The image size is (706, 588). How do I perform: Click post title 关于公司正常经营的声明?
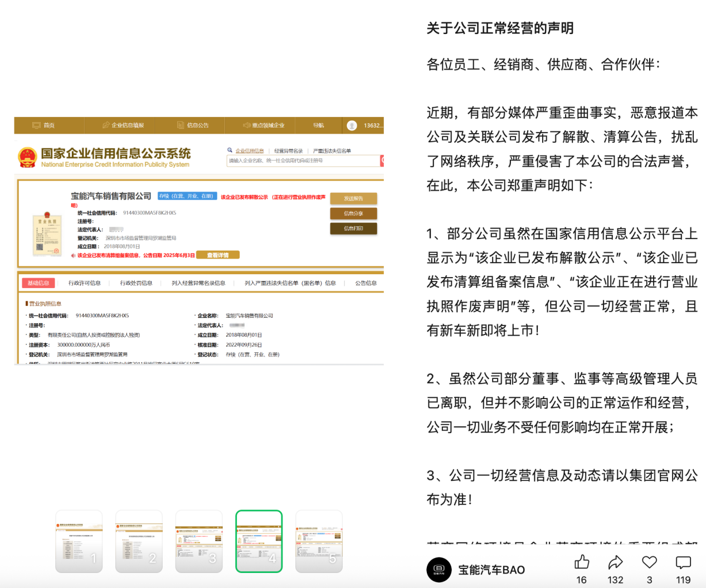tap(500, 28)
